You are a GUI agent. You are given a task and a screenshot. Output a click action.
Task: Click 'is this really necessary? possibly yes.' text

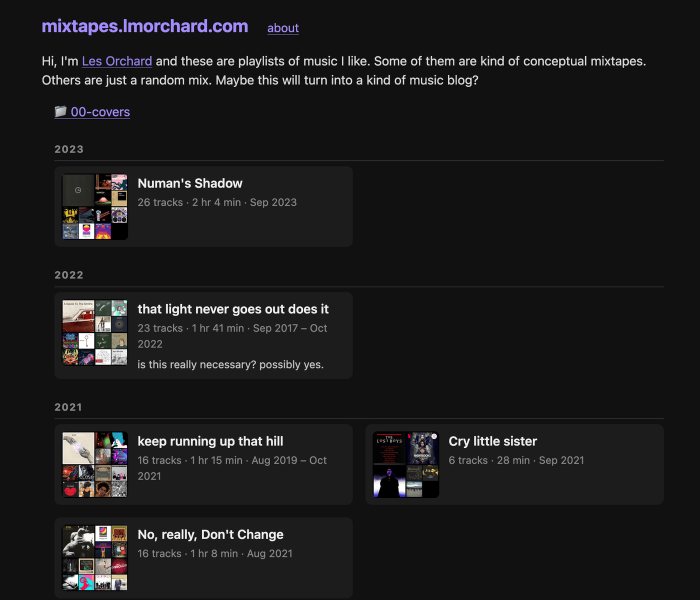click(x=230, y=364)
